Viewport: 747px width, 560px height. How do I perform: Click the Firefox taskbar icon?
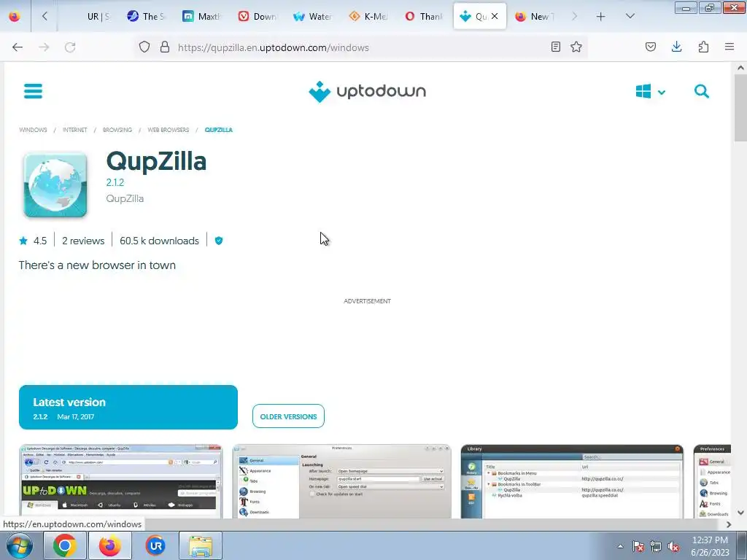[x=110, y=545]
